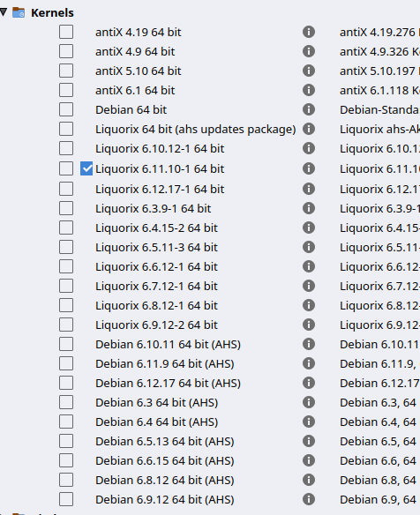
Task: Check the Liquorix 6.10.12-1 checkbox
Action: click(x=66, y=148)
